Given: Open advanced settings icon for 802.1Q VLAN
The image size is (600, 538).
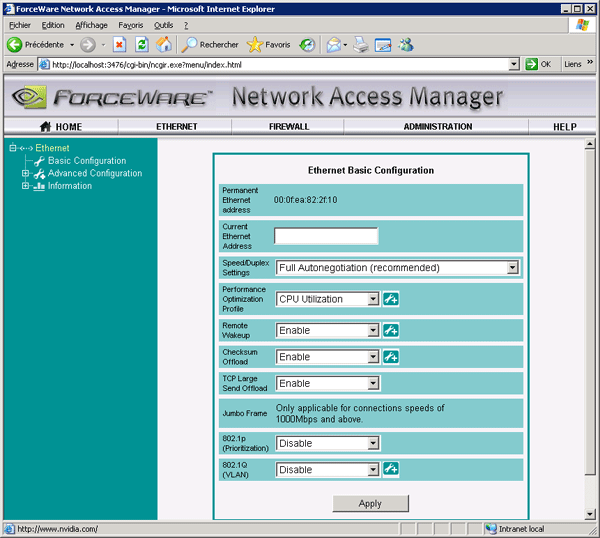Looking at the screenshot, I should [x=391, y=468].
